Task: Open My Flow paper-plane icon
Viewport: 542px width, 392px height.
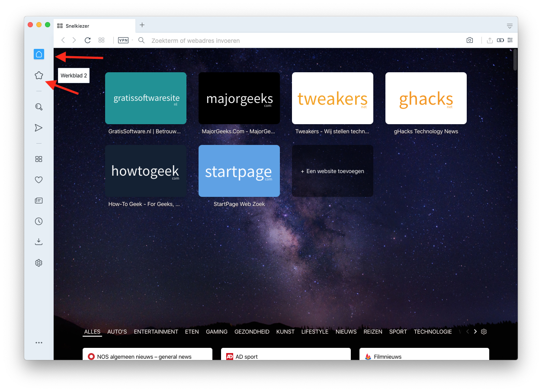Action: click(x=39, y=128)
